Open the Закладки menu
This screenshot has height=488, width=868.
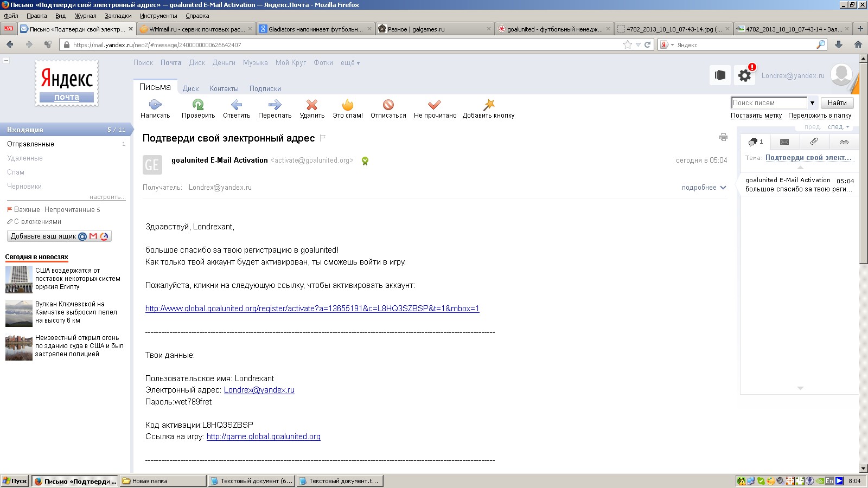(x=118, y=16)
